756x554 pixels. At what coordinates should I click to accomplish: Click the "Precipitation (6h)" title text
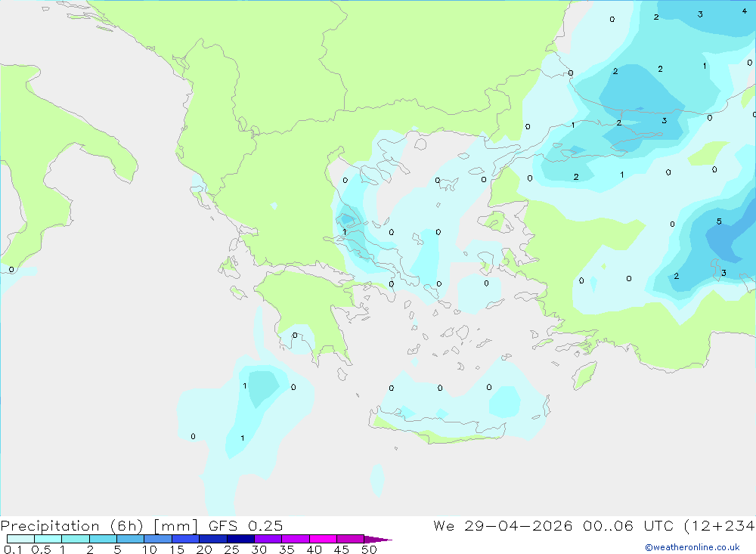[72, 526]
